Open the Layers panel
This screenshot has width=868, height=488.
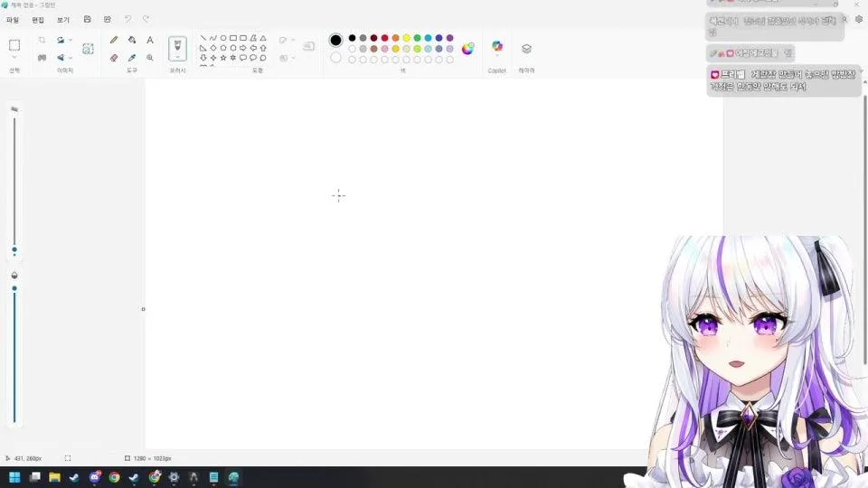pyautogui.click(x=526, y=49)
